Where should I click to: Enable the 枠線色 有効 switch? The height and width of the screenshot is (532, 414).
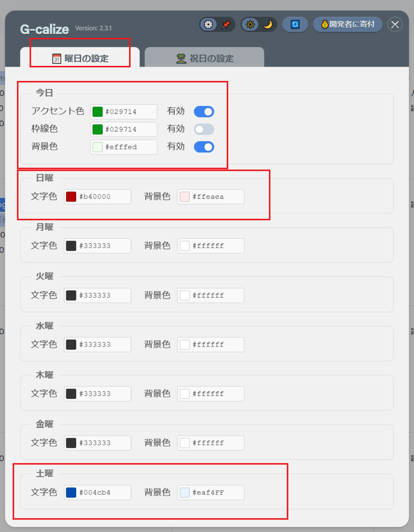(204, 129)
